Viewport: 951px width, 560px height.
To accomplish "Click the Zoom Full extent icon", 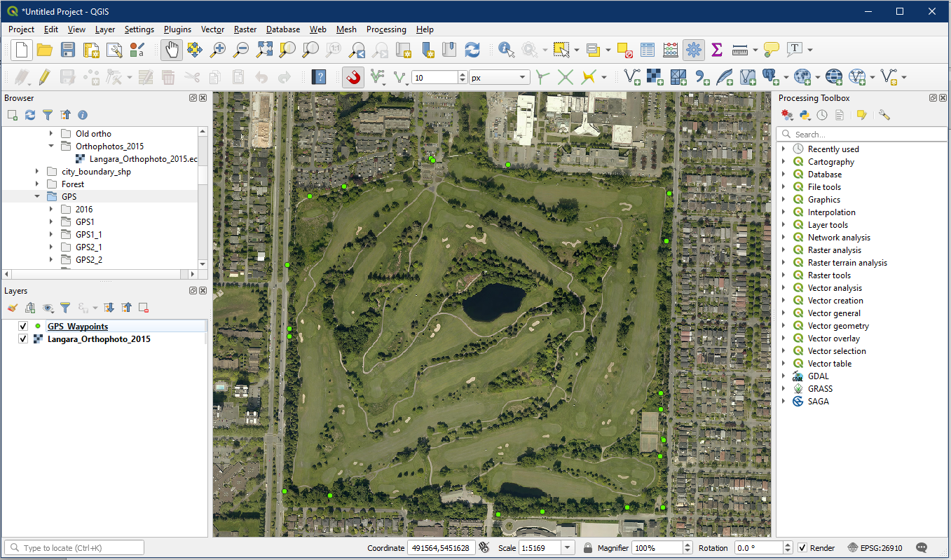I will pyautogui.click(x=264, y=50).
